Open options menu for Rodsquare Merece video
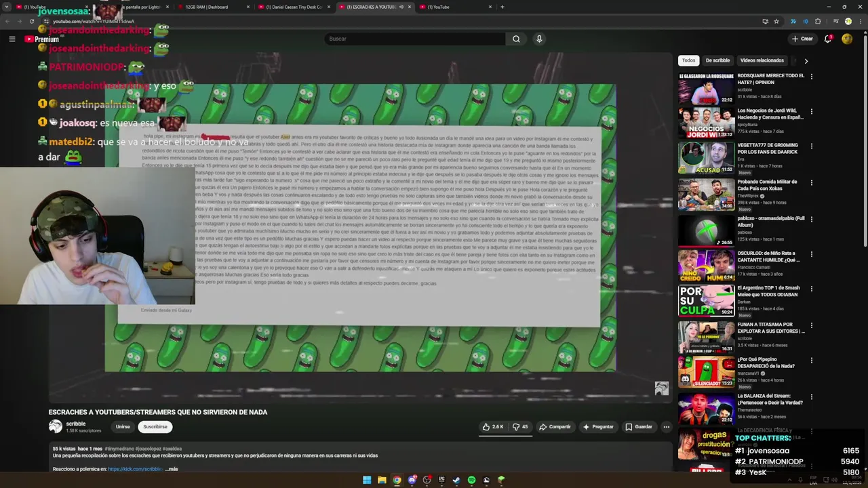The image size is (868, 488). tap(811, 77)
